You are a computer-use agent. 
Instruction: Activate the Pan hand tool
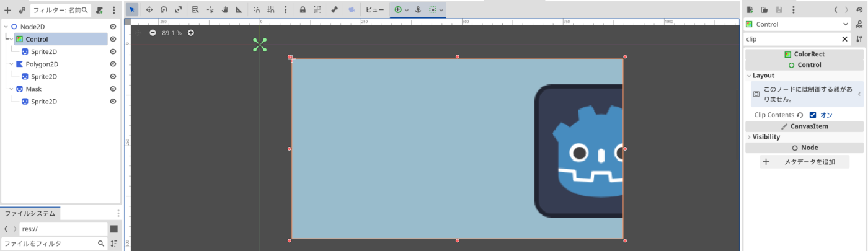coord(224,10)
